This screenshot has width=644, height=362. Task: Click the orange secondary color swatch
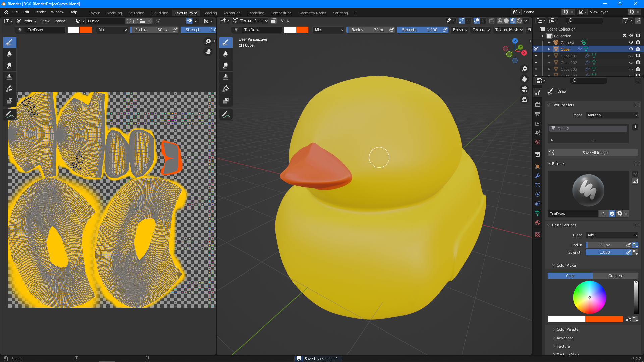pyautogui.click(x=604, y=319)
